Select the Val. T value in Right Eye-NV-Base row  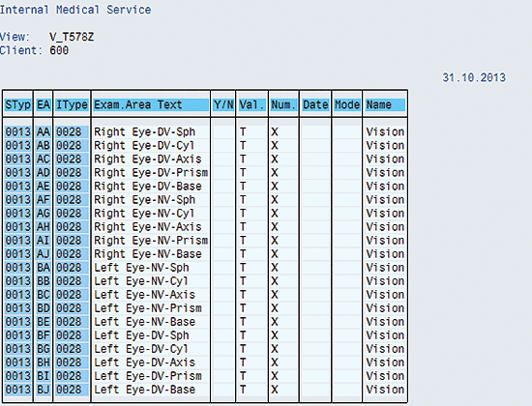click(x=243, y=254)
